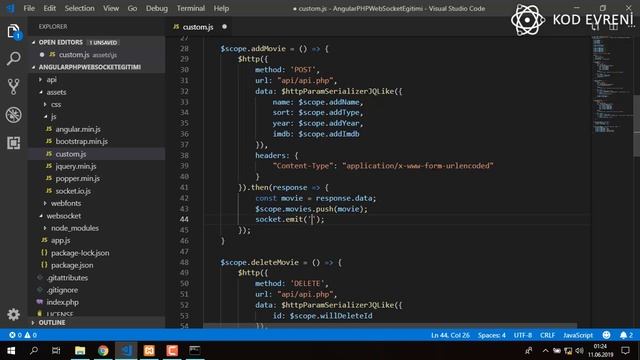640x360 pixels.
Task: Click Ln 44, Col 26 in status bar
Action: 450,335
